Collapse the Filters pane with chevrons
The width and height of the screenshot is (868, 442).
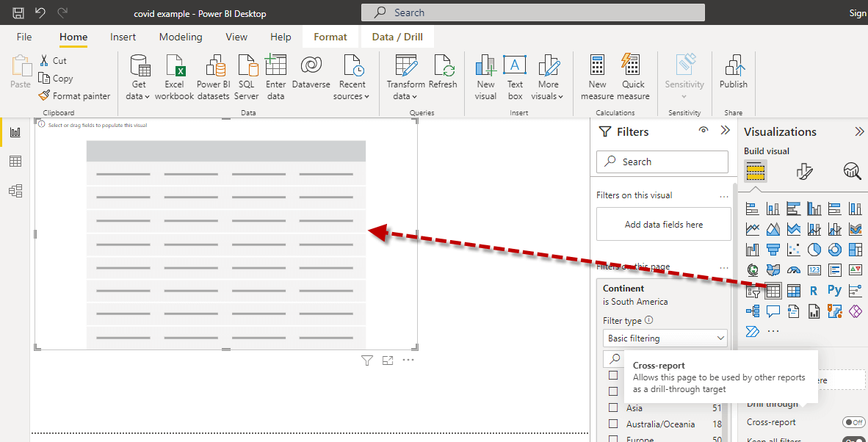[x=726, y=131]
